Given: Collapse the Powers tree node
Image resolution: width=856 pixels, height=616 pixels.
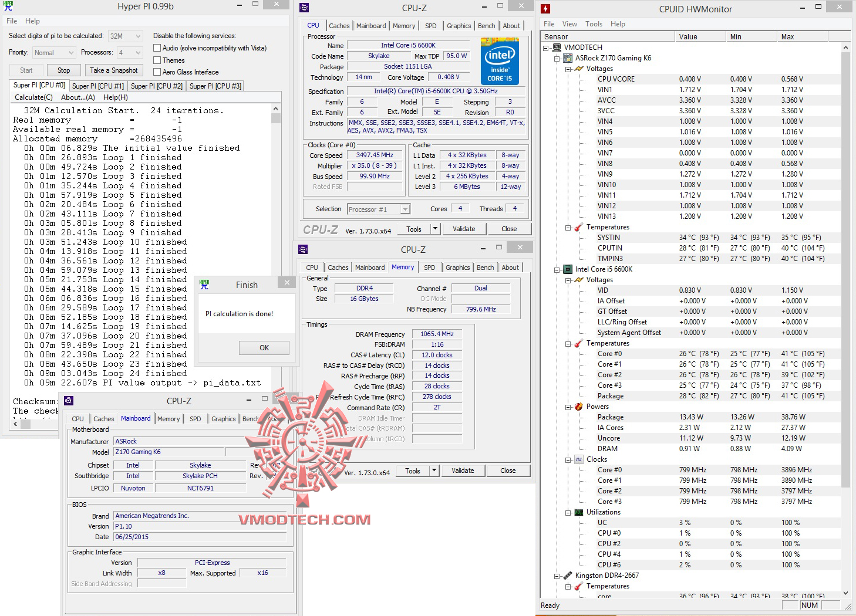Looking at the screenshot, I should (568, 407).
